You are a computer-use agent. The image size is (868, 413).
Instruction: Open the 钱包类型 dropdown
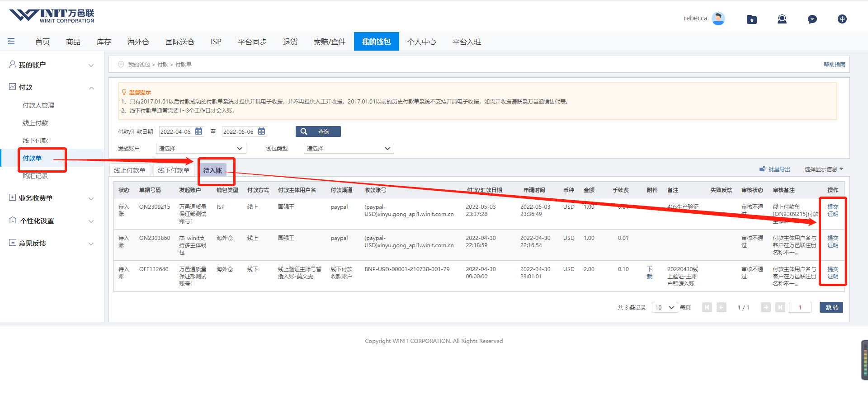click(x=349, y=148)
